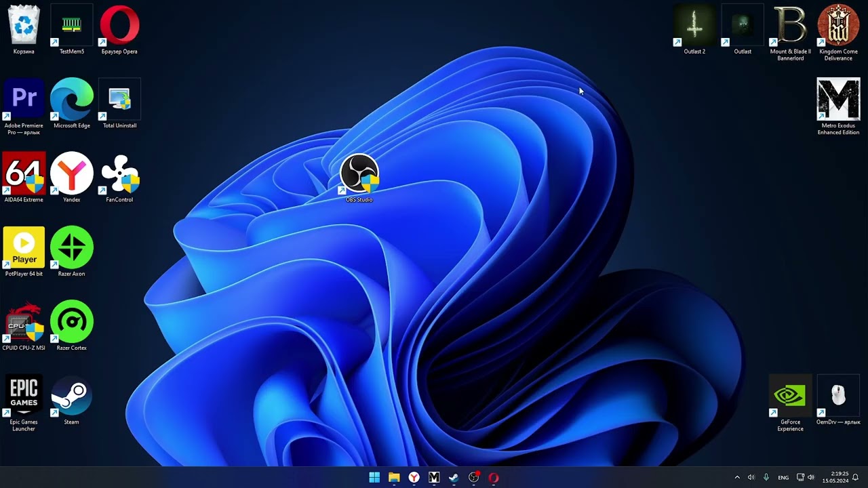Screen dimensions: 868x488
Task: Select the Steam desktop shortcut
Action: [x=71, y=400]
